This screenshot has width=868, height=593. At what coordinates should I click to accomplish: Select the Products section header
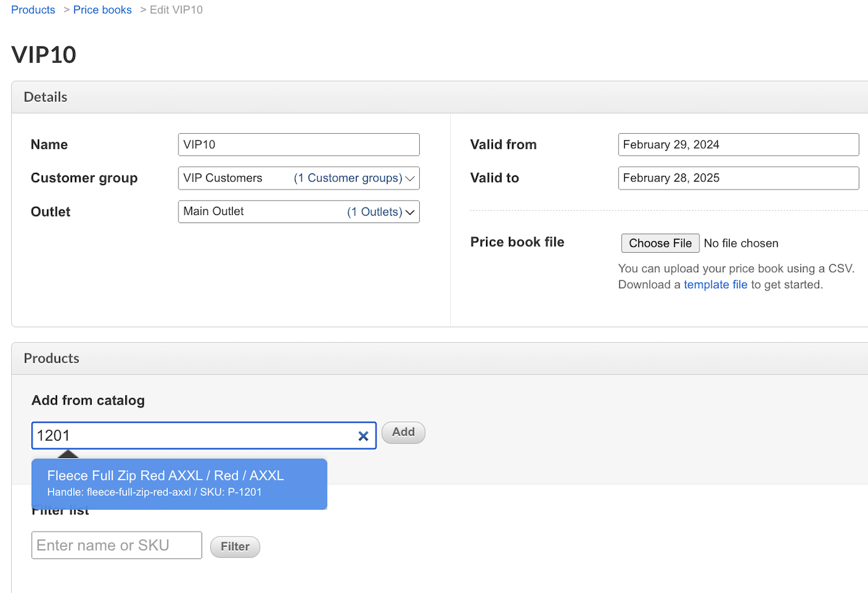(51, 358)
